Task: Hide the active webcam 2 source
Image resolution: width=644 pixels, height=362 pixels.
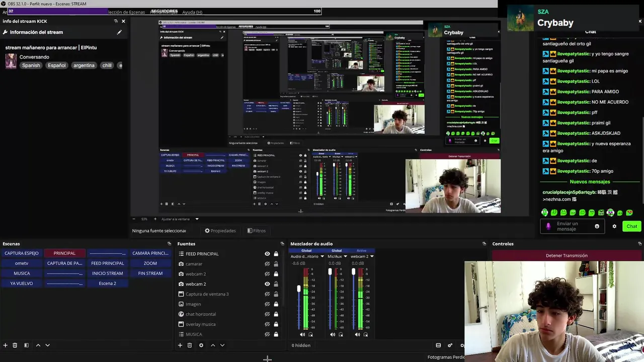Action: click(x=267, y=284)
